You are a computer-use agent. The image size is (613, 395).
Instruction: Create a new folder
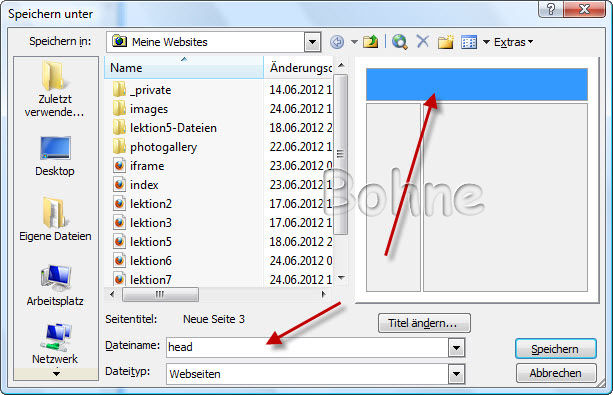coord(445,41)
